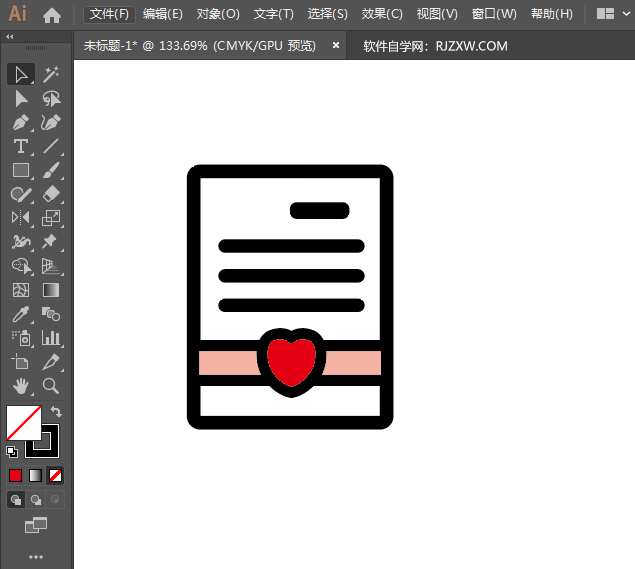Select the Puppet Warp pin tool

coord(51,242)
